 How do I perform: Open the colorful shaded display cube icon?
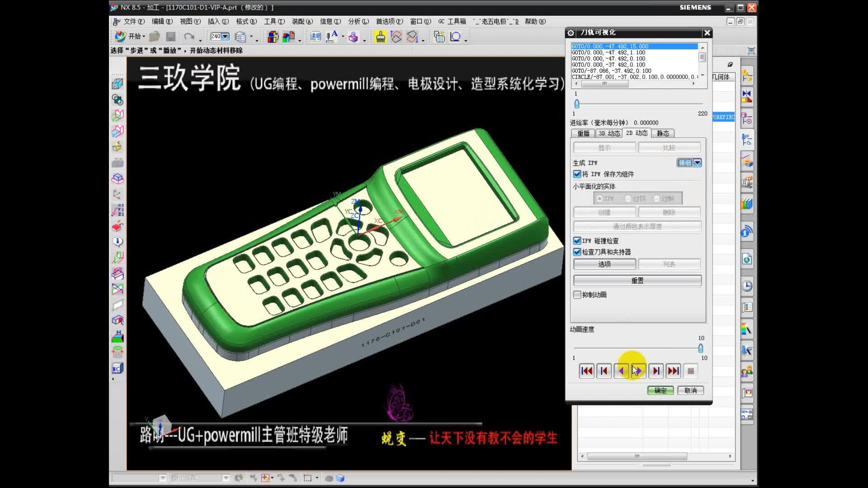click(x=272, y=36)
